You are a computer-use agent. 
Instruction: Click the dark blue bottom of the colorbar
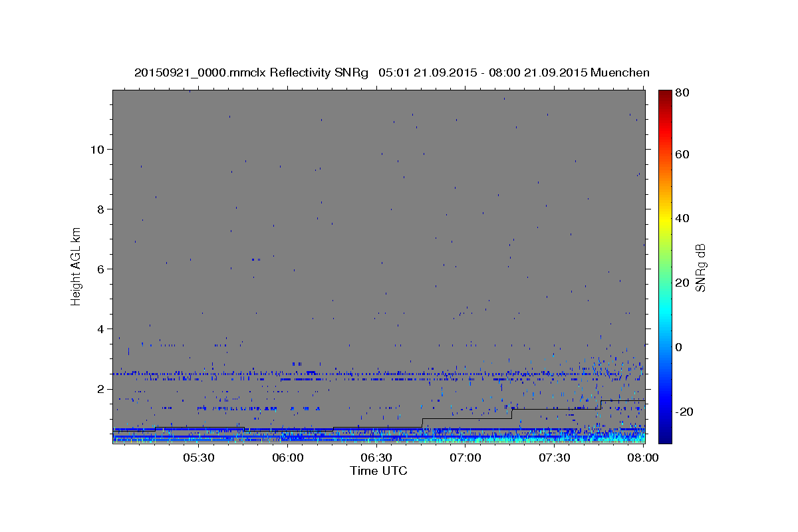(x=665, y=436)
